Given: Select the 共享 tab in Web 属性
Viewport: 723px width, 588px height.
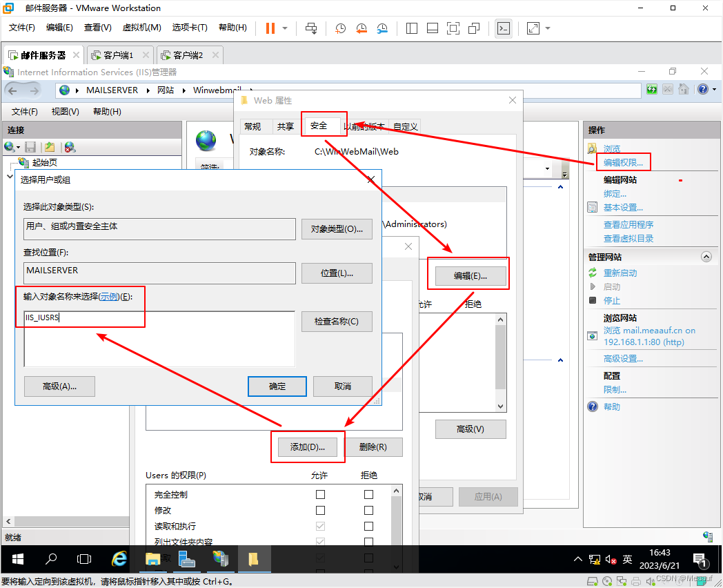Looking at the screenshot, I should pyautogui.click(x=286, y=126).
